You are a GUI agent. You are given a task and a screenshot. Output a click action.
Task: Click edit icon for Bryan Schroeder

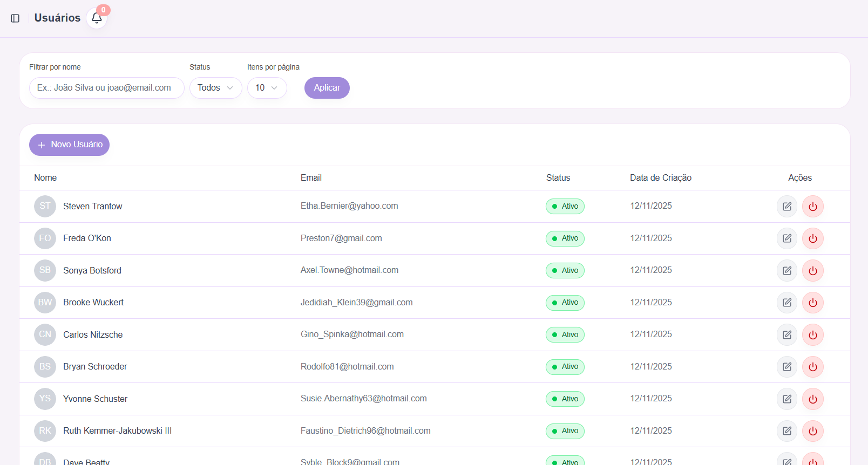coord(786,367)
